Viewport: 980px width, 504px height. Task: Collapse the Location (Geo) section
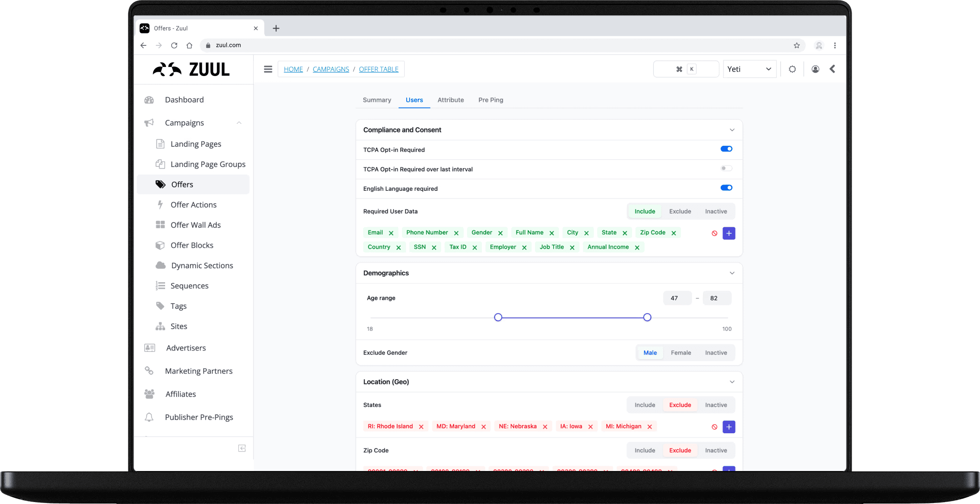(732, 382)
